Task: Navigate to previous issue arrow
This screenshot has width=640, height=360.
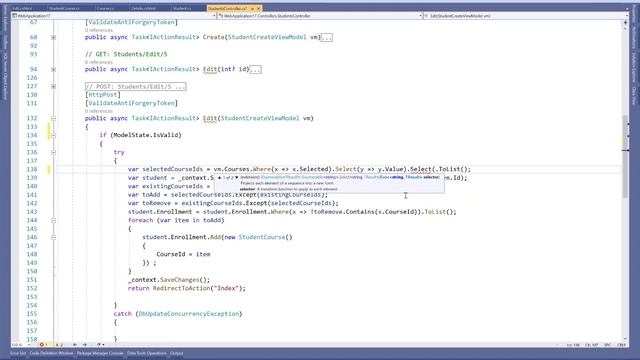Action: [x=75, y=345]
